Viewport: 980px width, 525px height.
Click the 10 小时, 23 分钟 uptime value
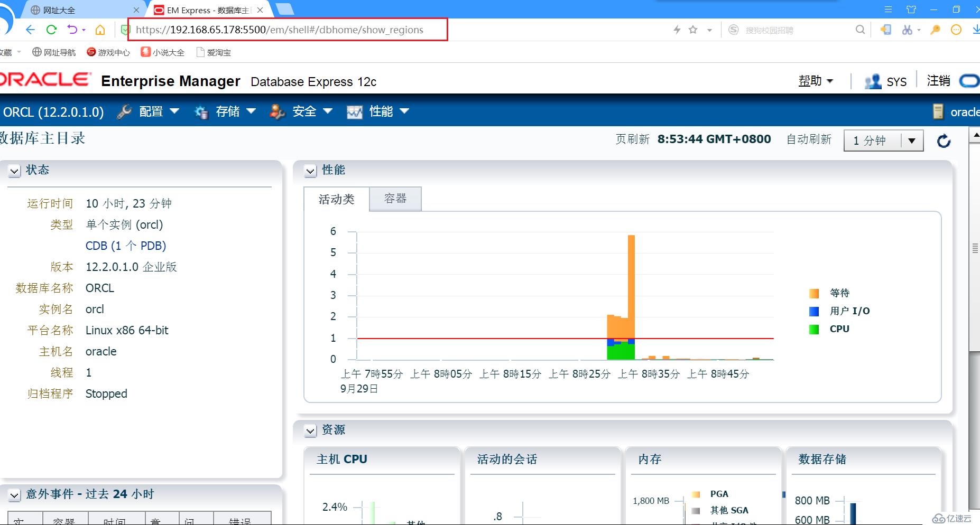point(128,203)
